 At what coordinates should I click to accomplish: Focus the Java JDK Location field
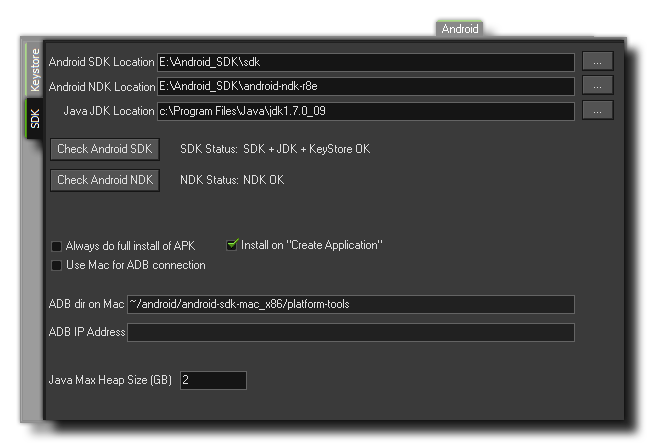(365, 111)
